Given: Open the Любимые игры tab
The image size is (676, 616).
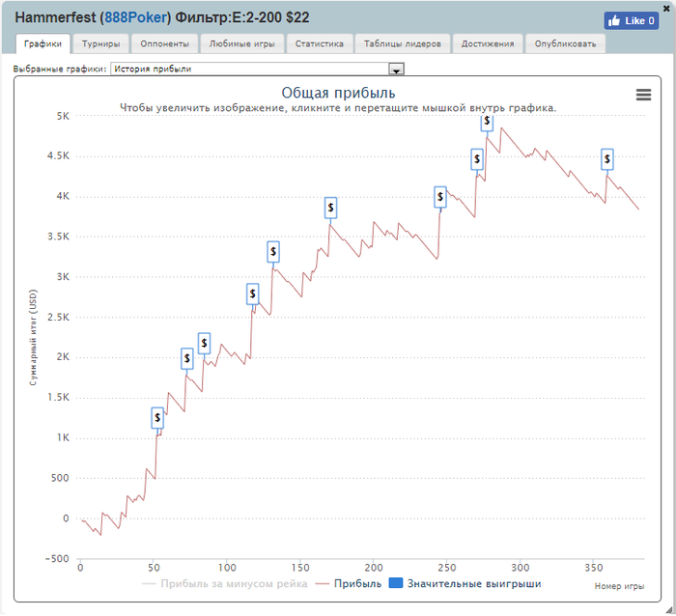Looking at the screenshot, I should (241, 44).
